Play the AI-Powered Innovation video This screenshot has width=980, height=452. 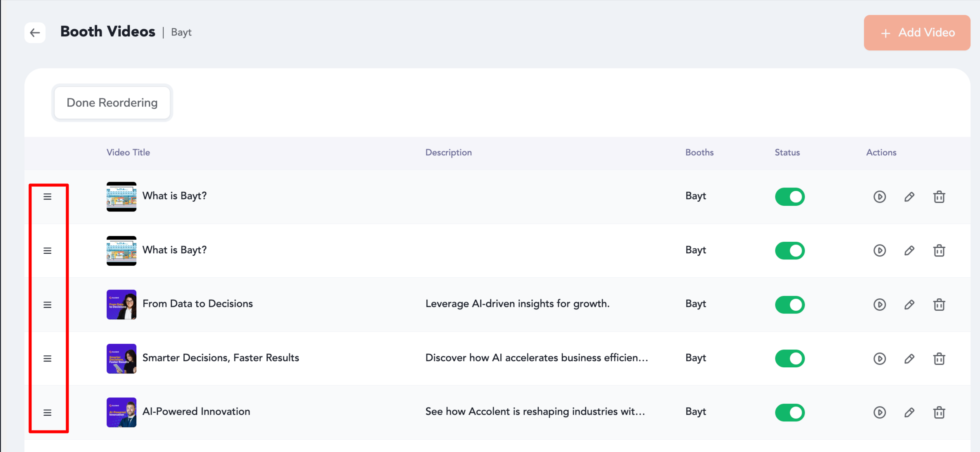[x=880, y=412]
